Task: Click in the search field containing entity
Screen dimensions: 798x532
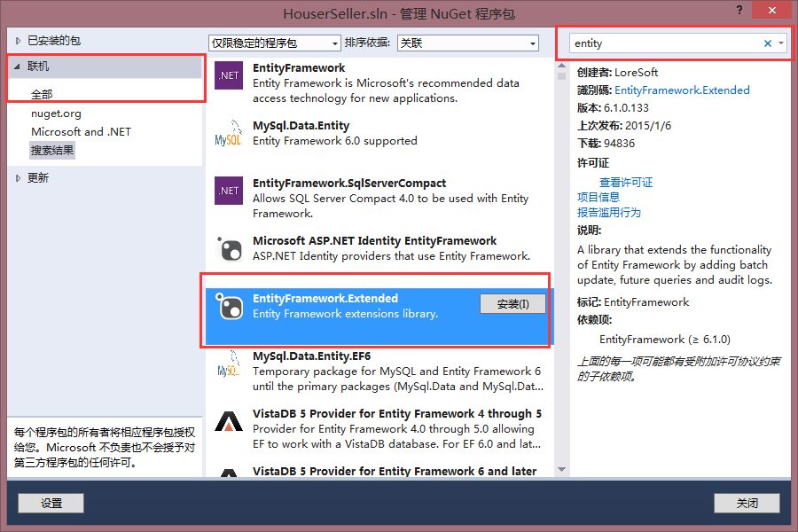Action: (665, 43)
